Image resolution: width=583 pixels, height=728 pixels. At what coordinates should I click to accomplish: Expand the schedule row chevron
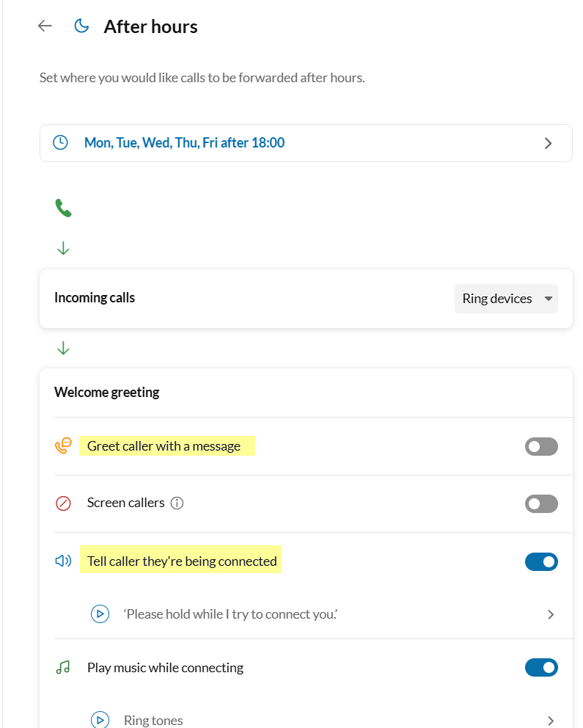click(x=549, y=143)
